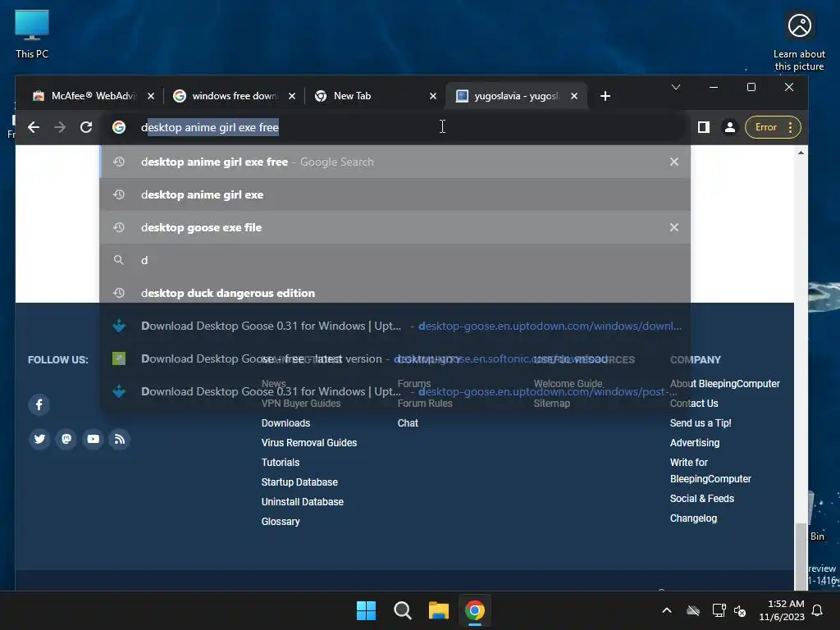Open BleepingComputer Facebook page icon
Image resolution: width=840 pixels, height=630 pixels.
pos(39,404)
